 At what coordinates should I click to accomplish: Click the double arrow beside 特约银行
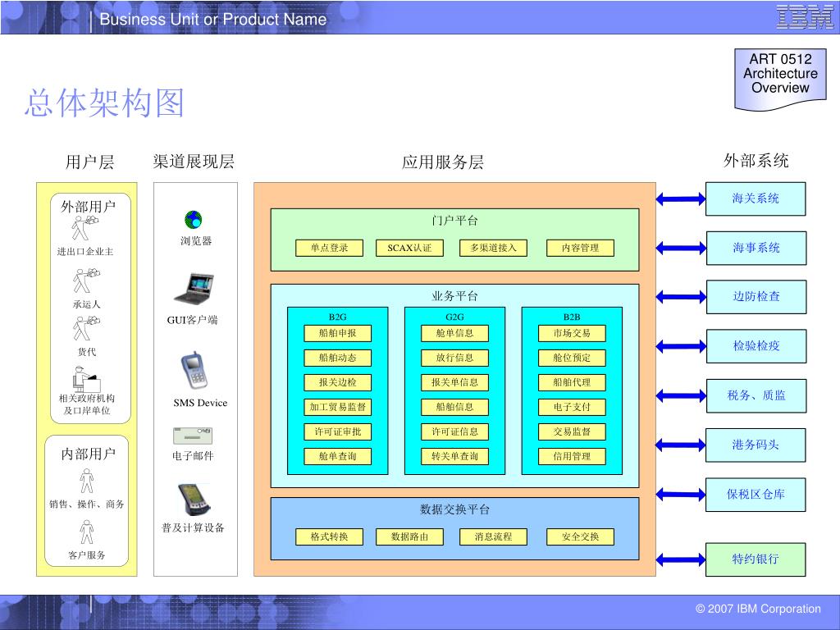point(681,559)
